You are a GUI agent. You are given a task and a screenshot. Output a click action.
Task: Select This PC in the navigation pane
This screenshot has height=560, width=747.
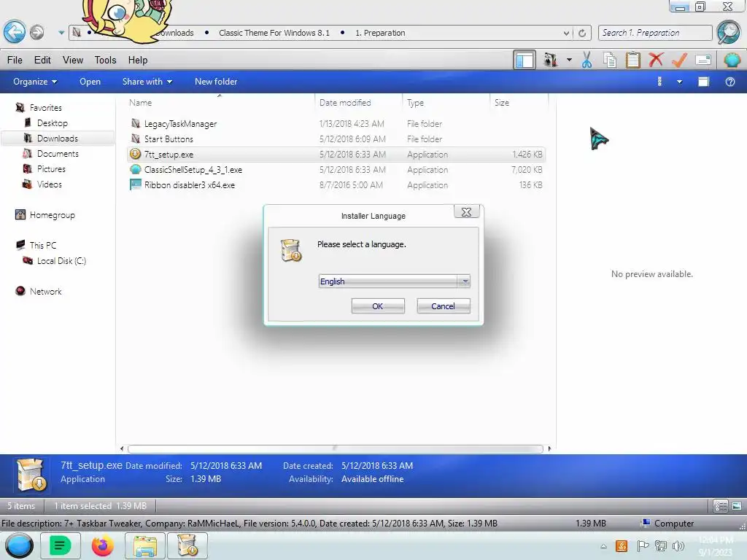(x=42, y=245)
